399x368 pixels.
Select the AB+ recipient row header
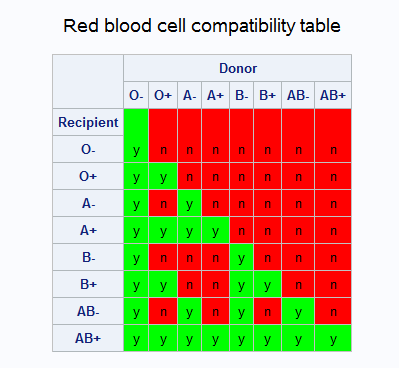click(88, 338)
